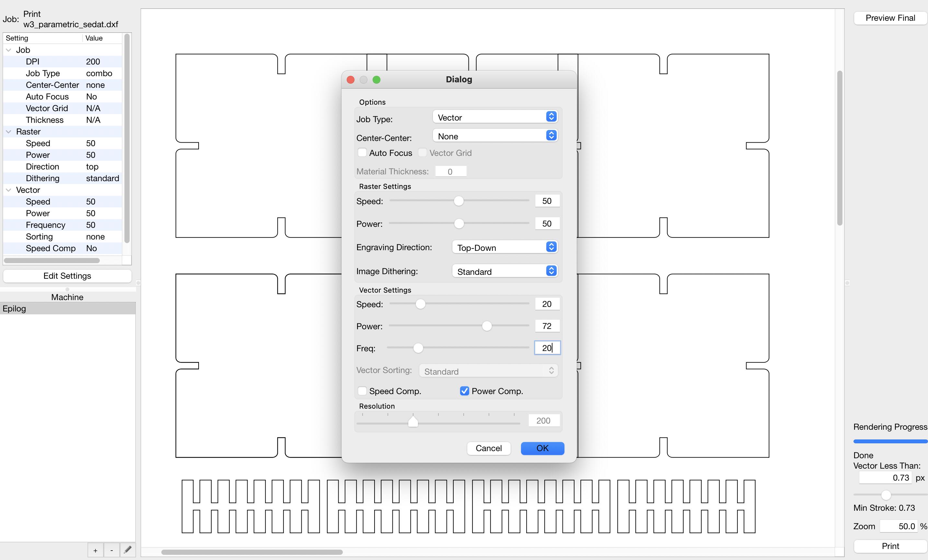Click the Raster Power value field
Screen dimensions: 928x560
pos(547,223)
